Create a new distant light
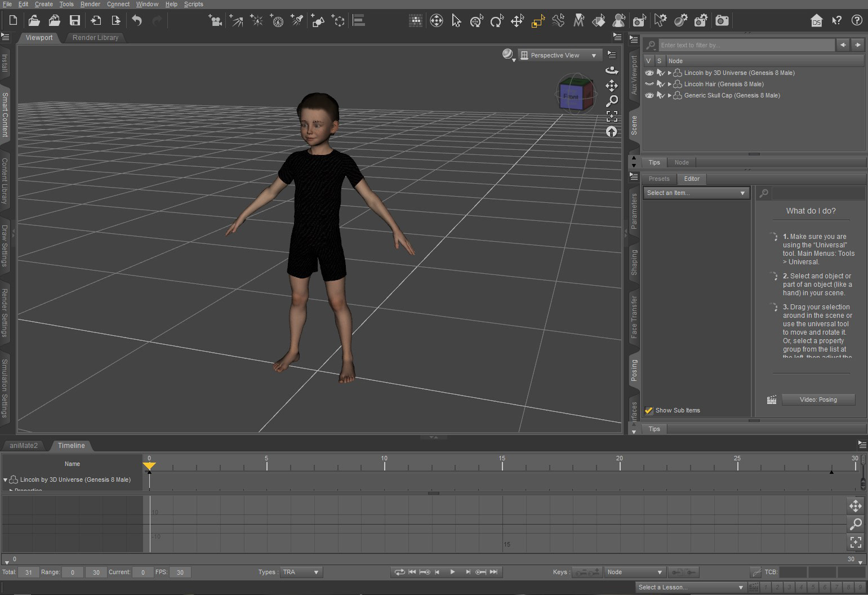 [x=236, y=21]
